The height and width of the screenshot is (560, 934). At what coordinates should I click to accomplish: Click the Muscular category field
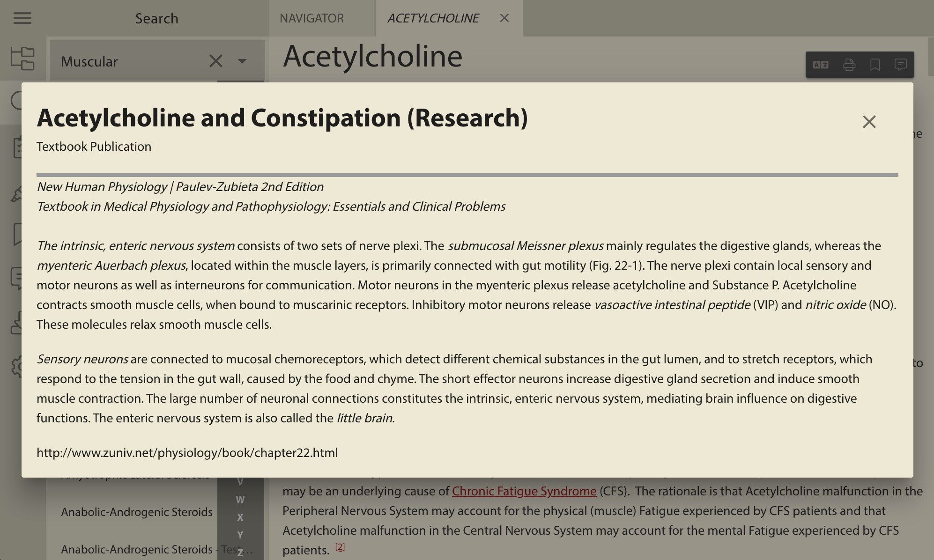point(157,61)
